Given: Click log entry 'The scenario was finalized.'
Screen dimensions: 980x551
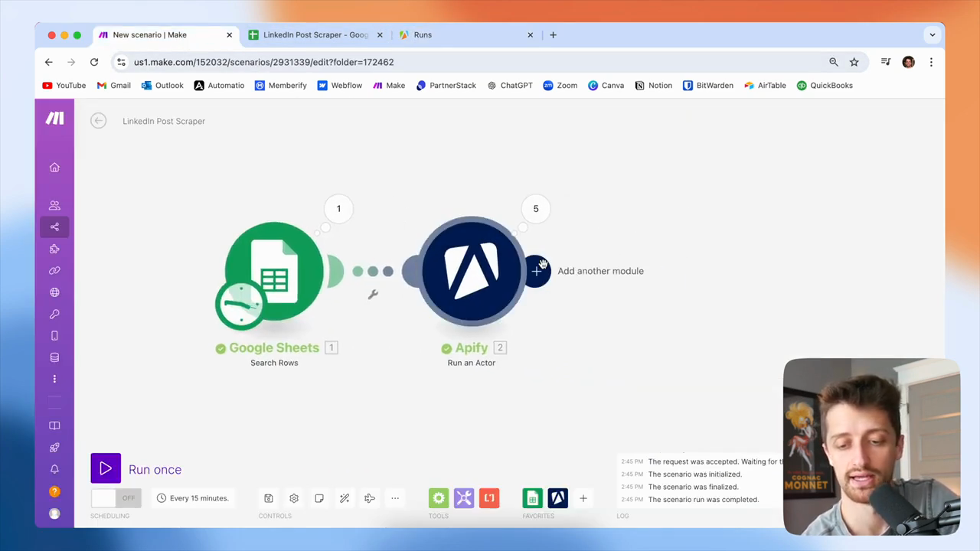Looking at the screenshot, I should [x=694, y=487].
